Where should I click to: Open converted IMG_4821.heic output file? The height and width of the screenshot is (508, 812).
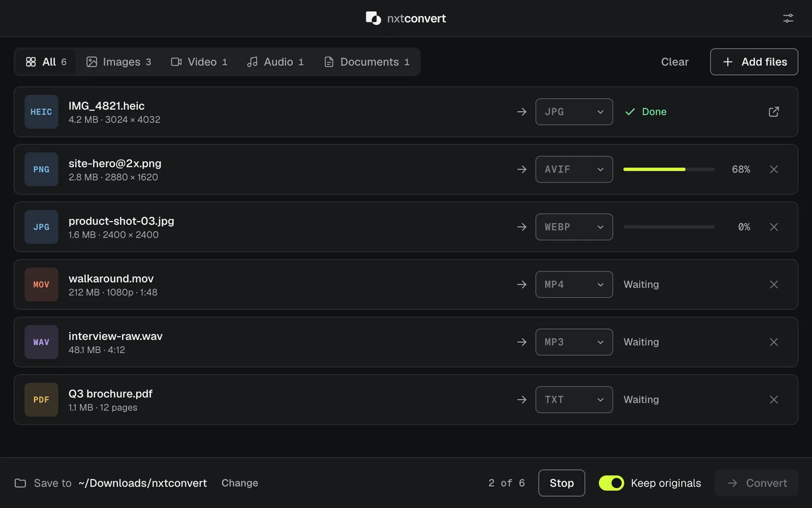click(x=773, y=112)
